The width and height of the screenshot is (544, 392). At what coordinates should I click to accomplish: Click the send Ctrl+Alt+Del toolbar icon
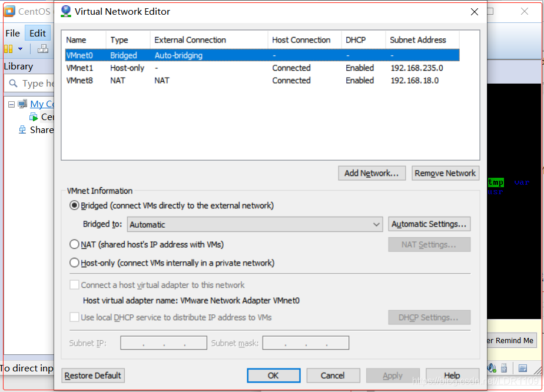pos(42,49)
